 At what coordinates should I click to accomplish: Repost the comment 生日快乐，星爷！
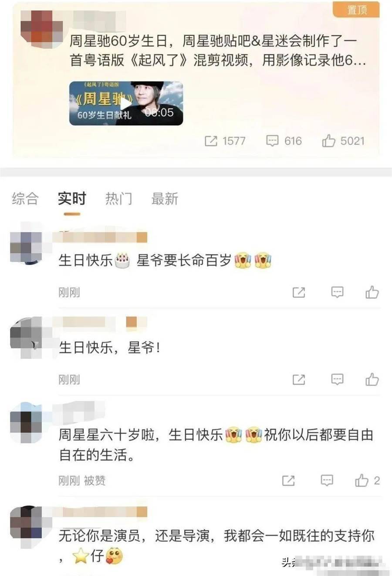pos(299,379)
